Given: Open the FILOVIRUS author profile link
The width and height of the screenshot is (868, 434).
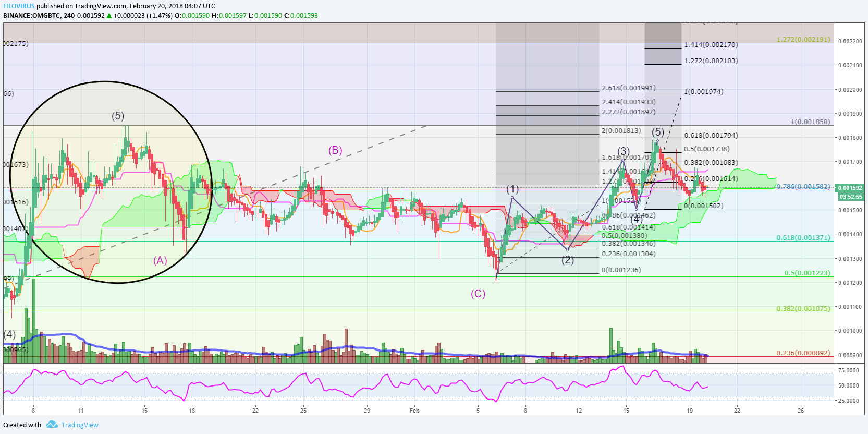Looking at the screenshot, I should tap(19, 6).
